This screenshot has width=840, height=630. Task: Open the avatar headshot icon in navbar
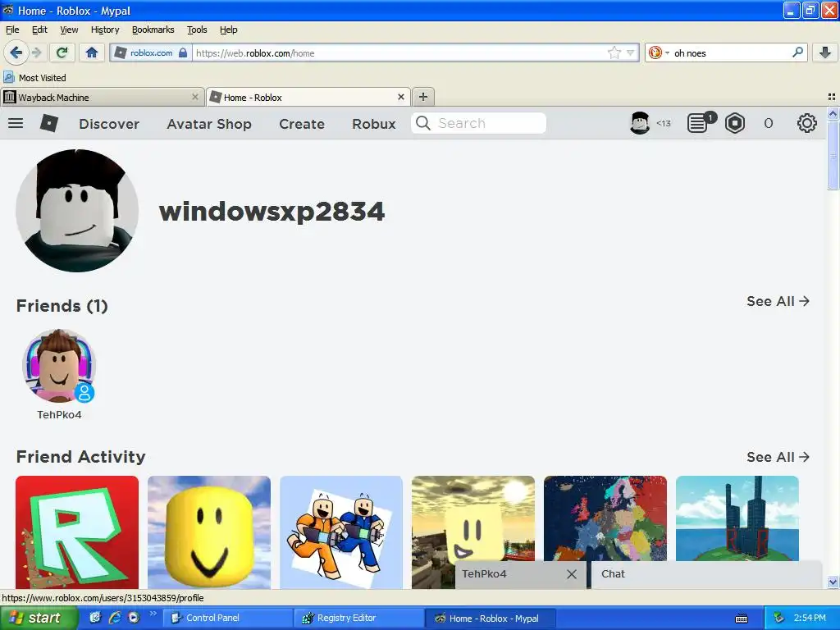click(x=640, y=123)
